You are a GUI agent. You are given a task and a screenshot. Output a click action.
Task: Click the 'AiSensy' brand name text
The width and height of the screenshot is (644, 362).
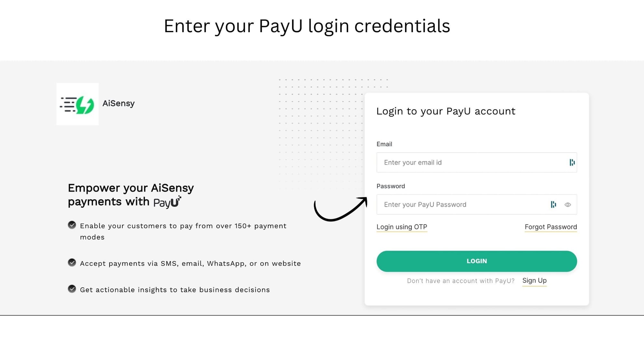pos(118,104)
